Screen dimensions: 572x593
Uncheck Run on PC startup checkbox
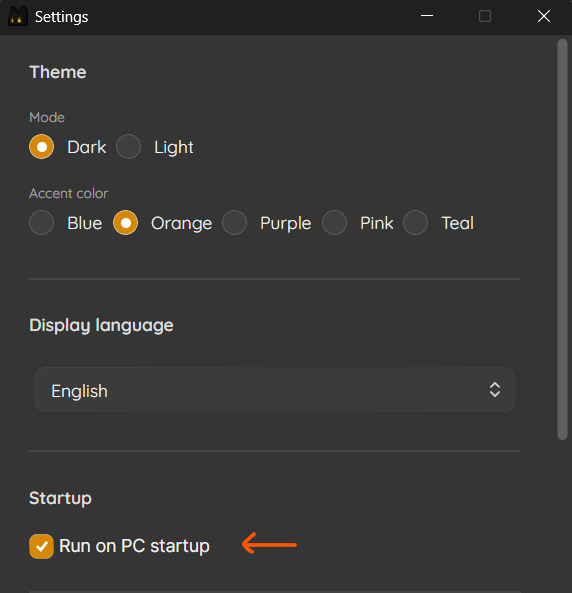click(x=42, y=546)
